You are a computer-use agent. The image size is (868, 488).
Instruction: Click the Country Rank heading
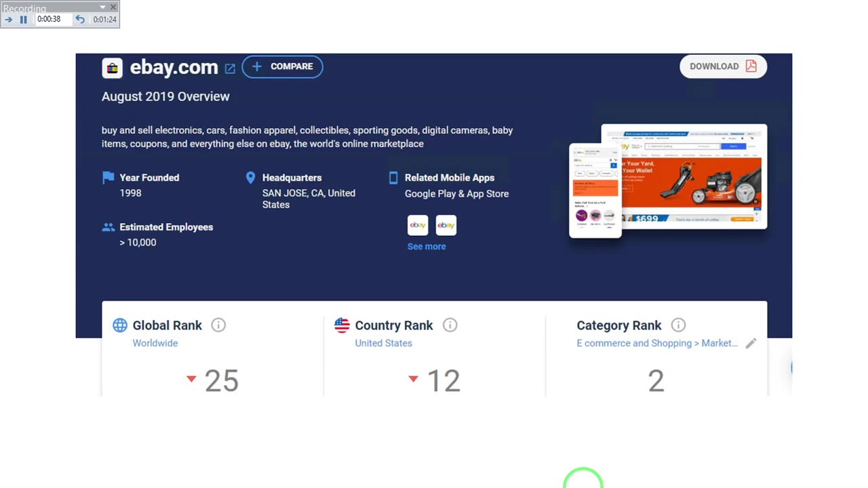[x=394, y=325]
